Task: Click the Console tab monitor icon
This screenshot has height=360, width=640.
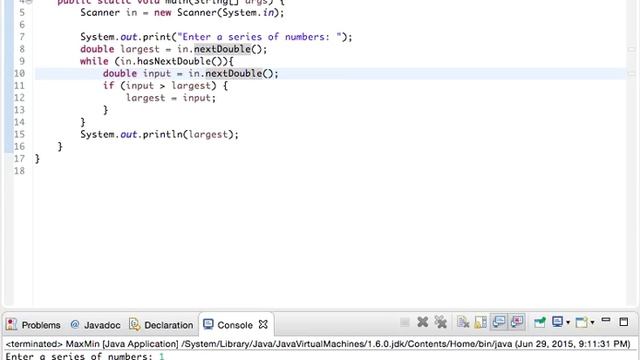Action: (208, 324)
